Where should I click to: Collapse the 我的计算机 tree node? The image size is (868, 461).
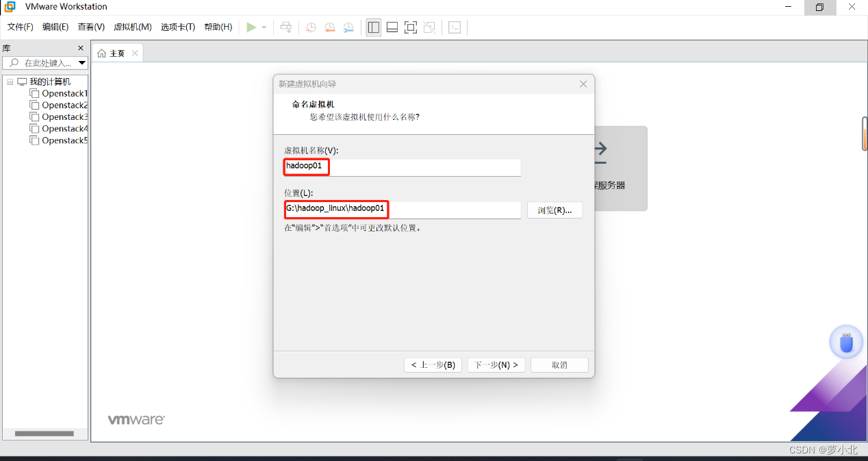tap(10, 82)
